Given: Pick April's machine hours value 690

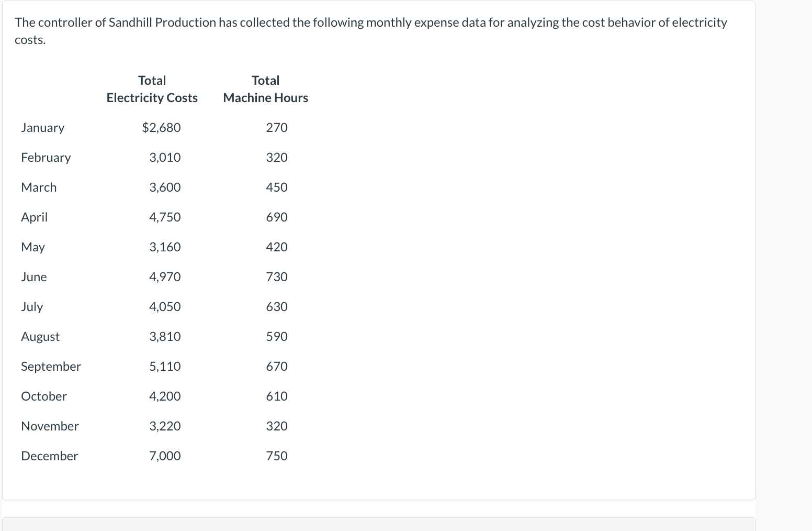Looking at the screenshot, I should [277, 217].
